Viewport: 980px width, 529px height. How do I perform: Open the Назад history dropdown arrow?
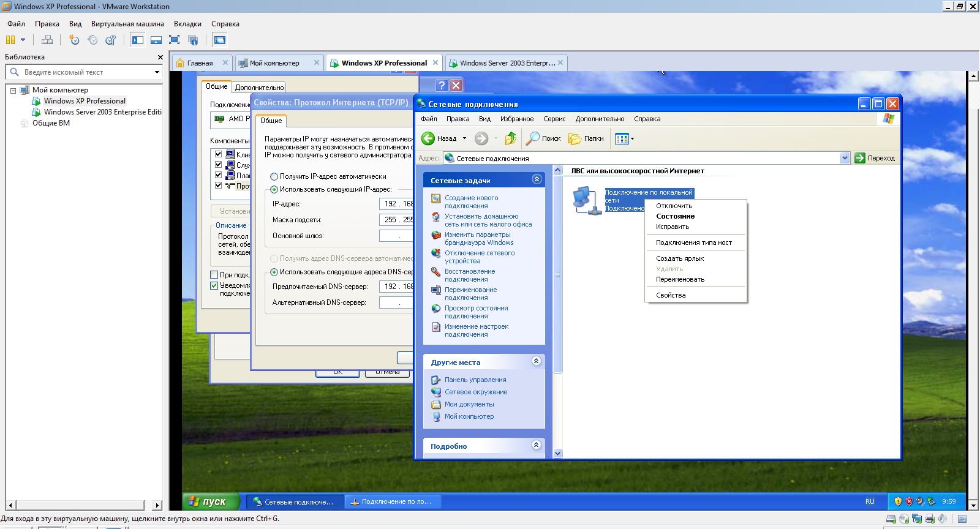pos(464,138)
